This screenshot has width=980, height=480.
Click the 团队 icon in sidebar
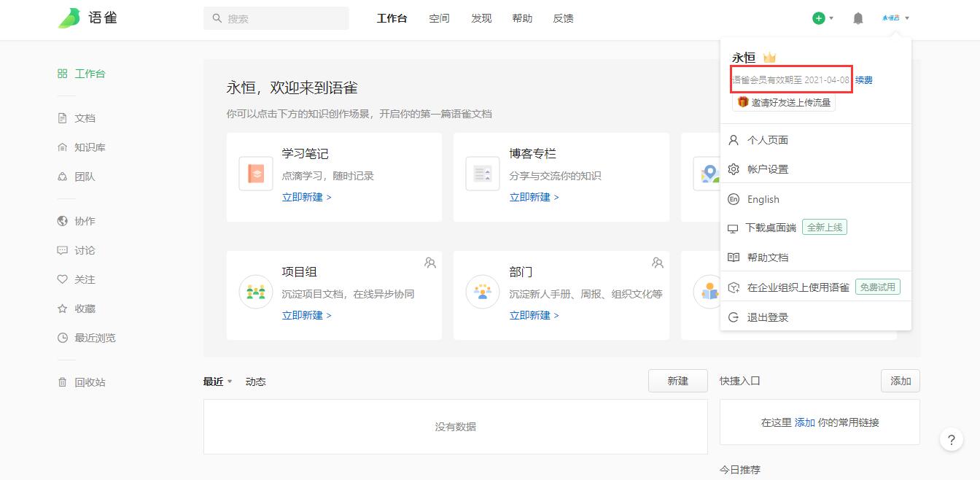[62, 177]
